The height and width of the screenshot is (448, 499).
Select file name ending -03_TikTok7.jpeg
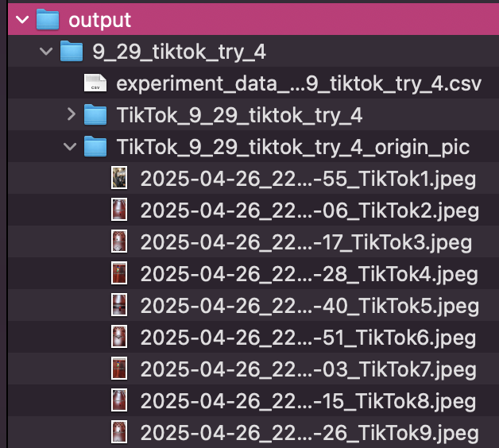[x=308, y=370]
